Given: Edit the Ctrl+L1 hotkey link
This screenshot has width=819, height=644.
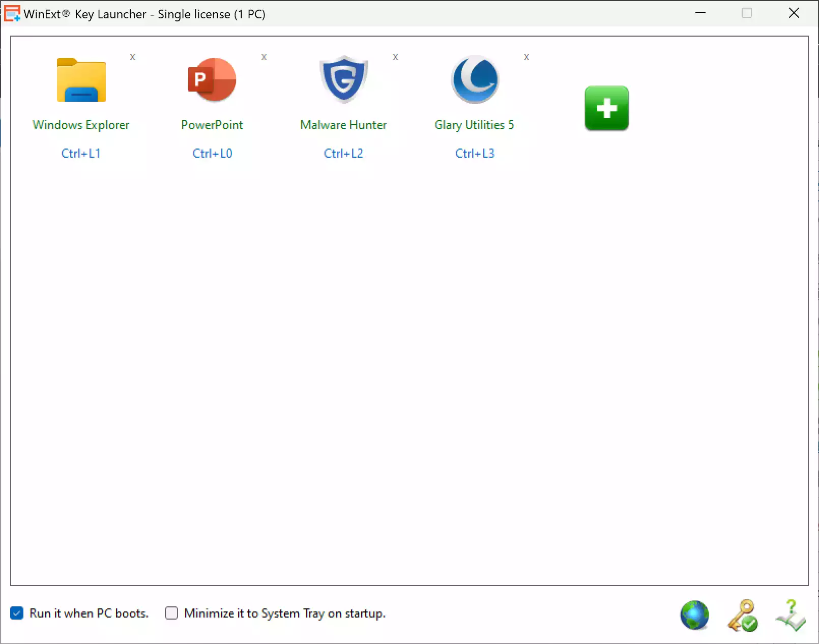Looking at the screenshot, I should tap(81, 153).
